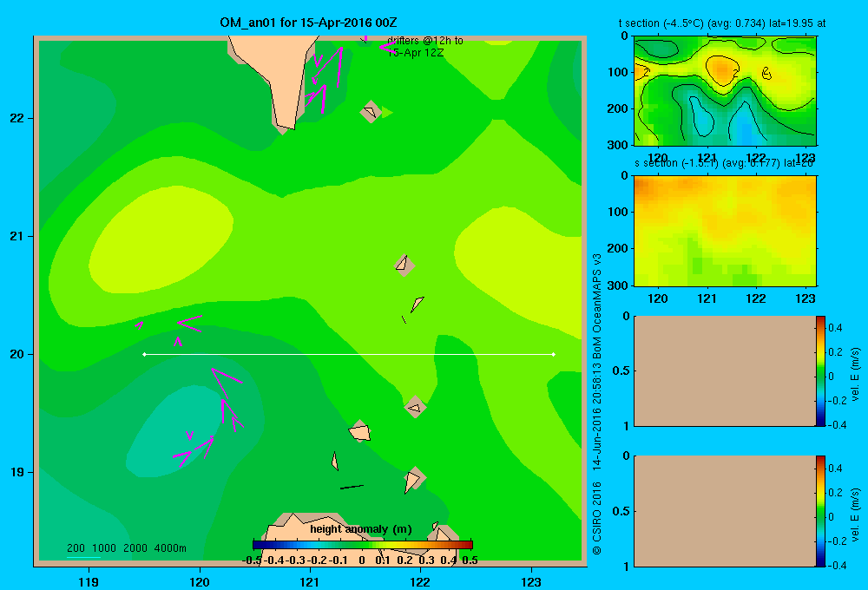Click the upper vel. E colorbar
This screenshot has height=590, width=868.
(820, 370)
